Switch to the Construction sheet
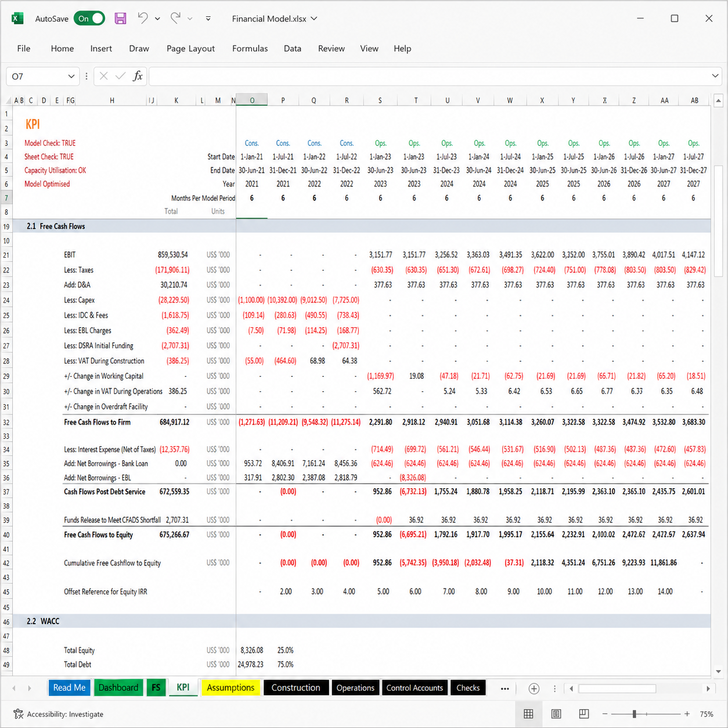 tap(295, 687)
